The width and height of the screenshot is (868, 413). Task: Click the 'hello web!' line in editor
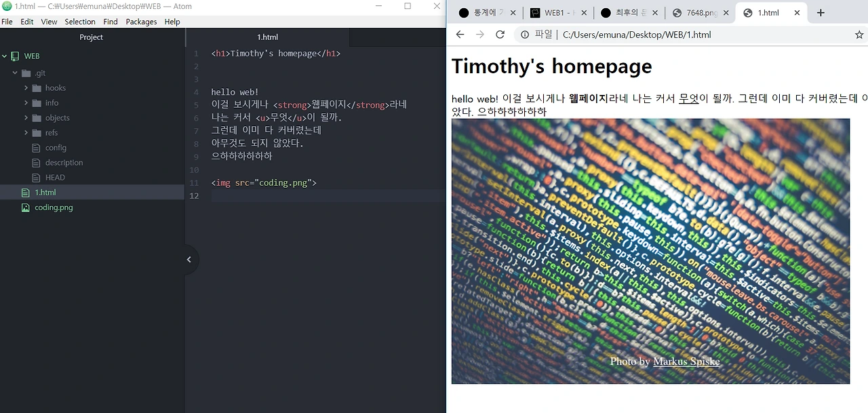(x=235, y=92)
